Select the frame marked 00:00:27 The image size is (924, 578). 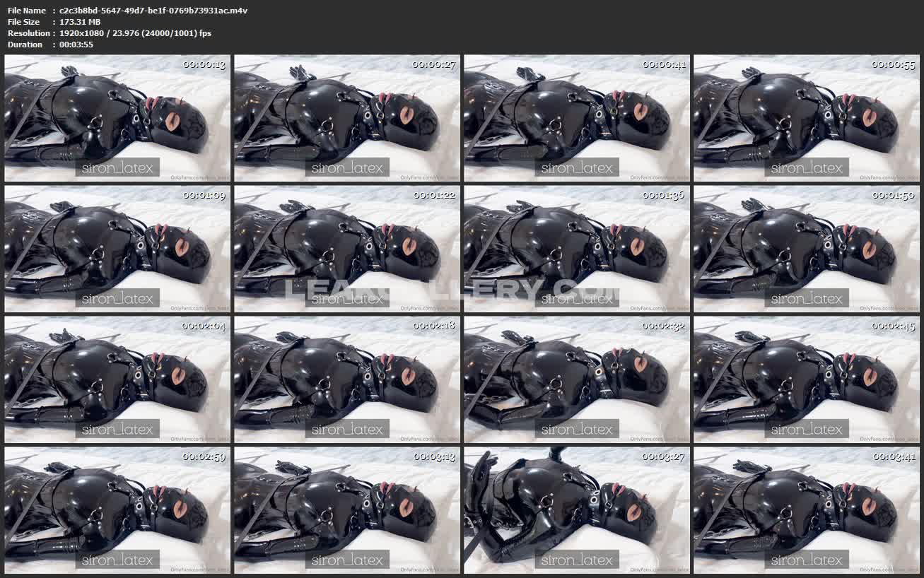[x=347, y=118]
